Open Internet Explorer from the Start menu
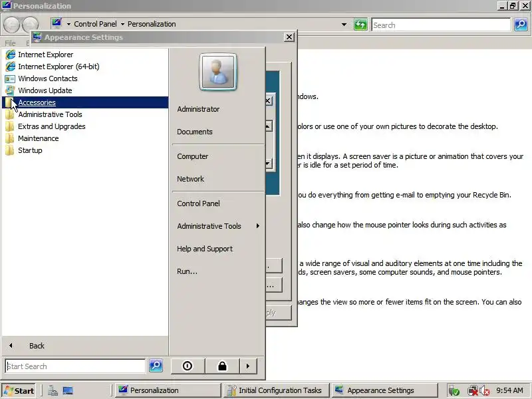Screen dimensions: 532x399 85,55
